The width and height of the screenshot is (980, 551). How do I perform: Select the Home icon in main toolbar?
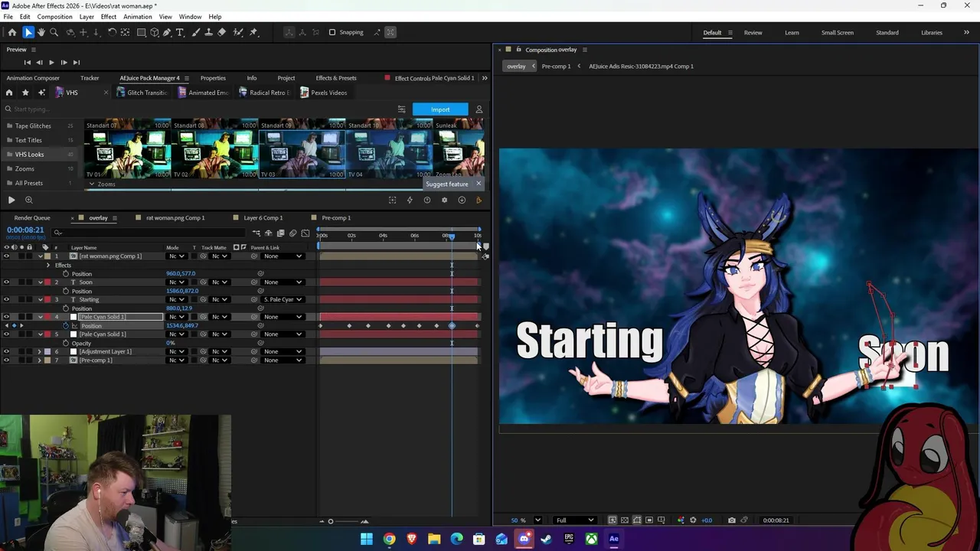coord(12,32)
